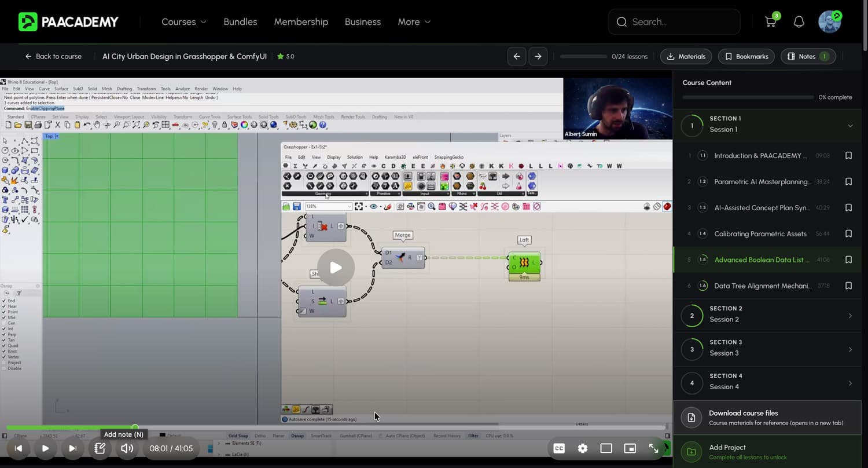Click the course title AI City Urban Design
The width and height of the screenshot is (868, 468).
(x=185, y=56)
